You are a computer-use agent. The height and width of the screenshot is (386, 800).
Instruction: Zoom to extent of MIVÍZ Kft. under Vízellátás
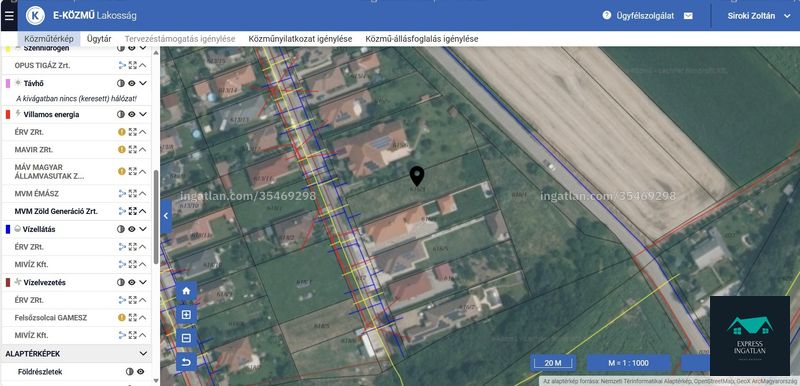click(x=133, y=265)
